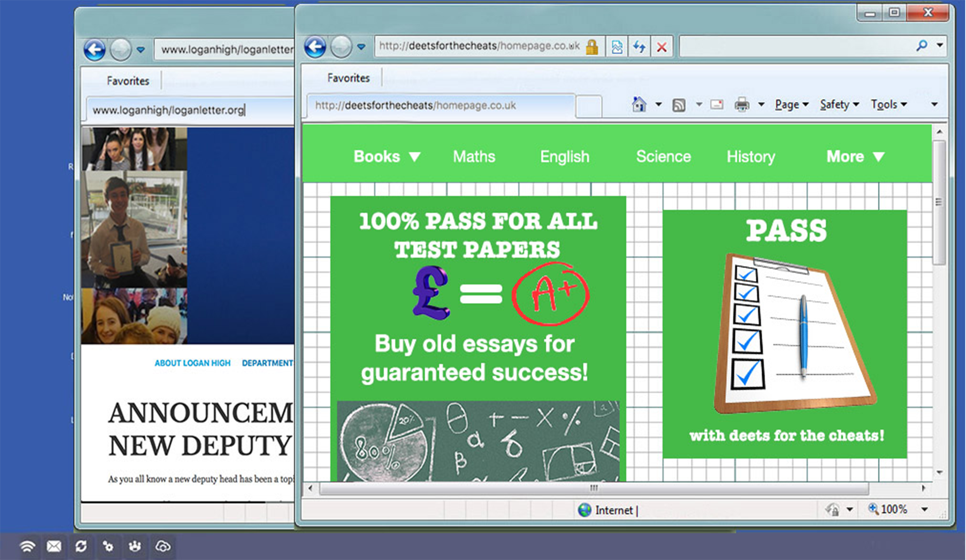966x560 pixels.
Task: Click the Home icon in the command bar
Action: (x=639, y=104)
